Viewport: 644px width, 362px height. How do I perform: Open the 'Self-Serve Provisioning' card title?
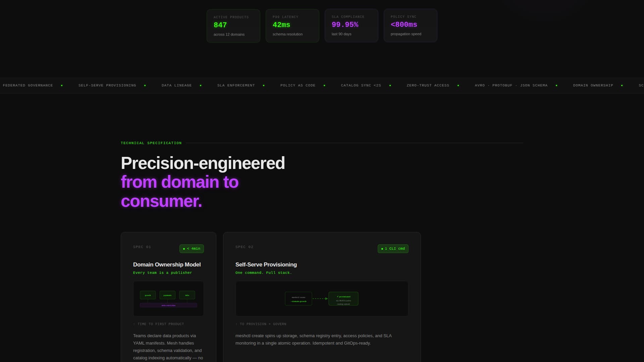click(266, 264)
